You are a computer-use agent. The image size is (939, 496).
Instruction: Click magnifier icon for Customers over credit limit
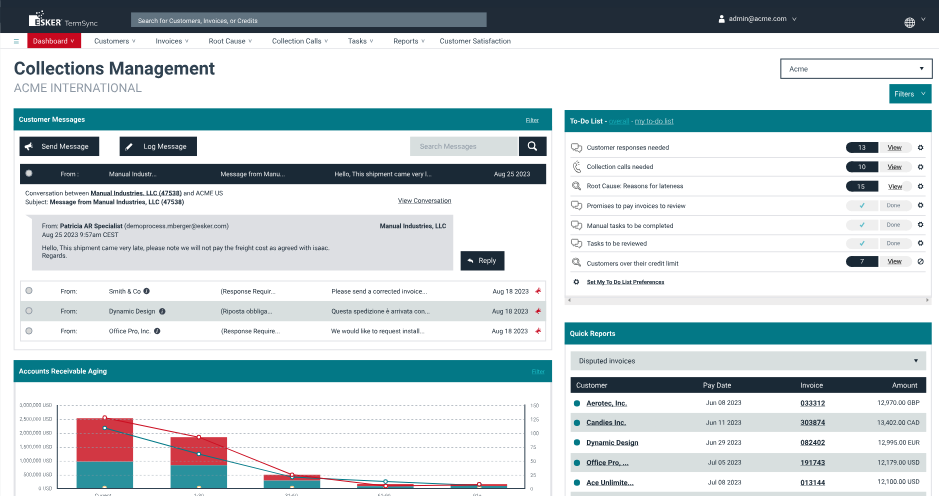click(576, 262)
